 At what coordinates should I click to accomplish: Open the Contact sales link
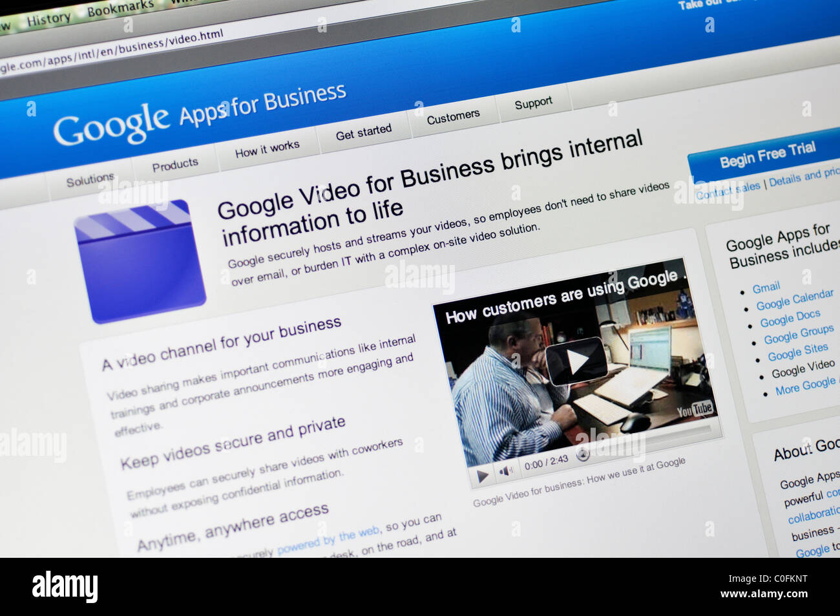coord(728,190)
